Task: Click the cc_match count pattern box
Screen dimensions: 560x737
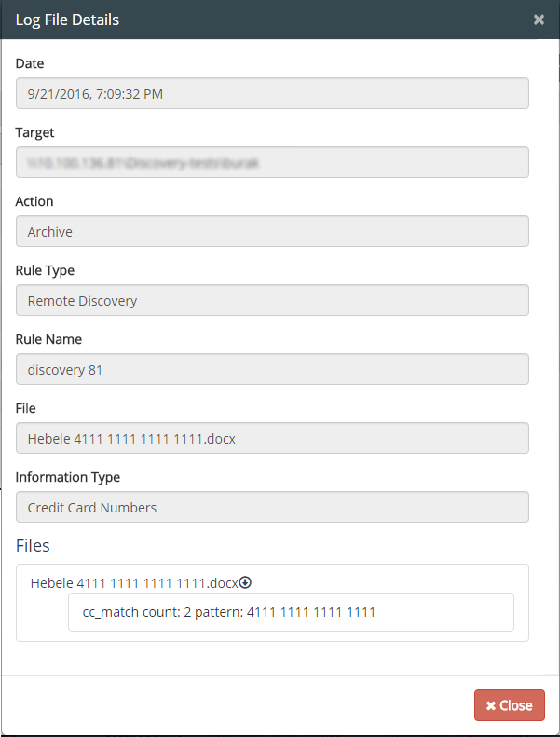Action: pos(291,612)
